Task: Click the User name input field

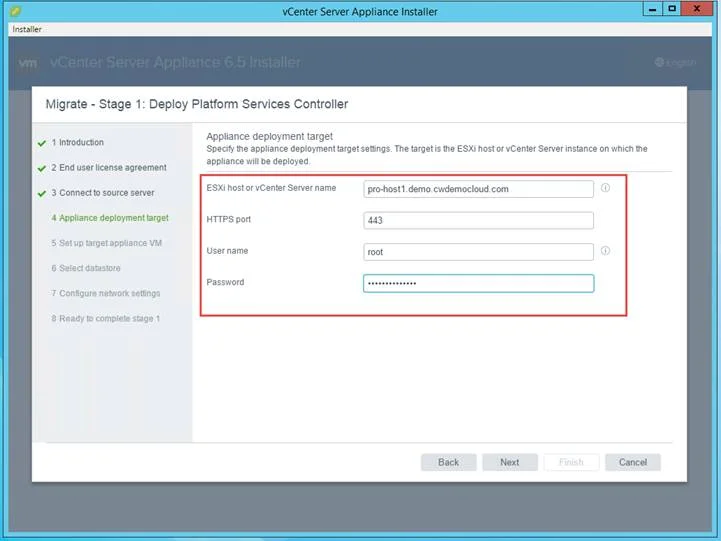Action: (x=478, y=252)
